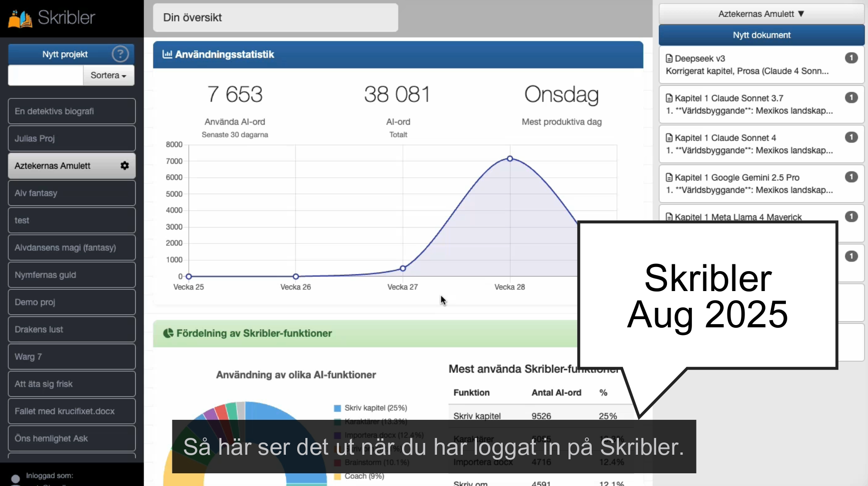Click the Din översikt title field
This screenshot has height=486, width=868.
[x=275, y=18]
